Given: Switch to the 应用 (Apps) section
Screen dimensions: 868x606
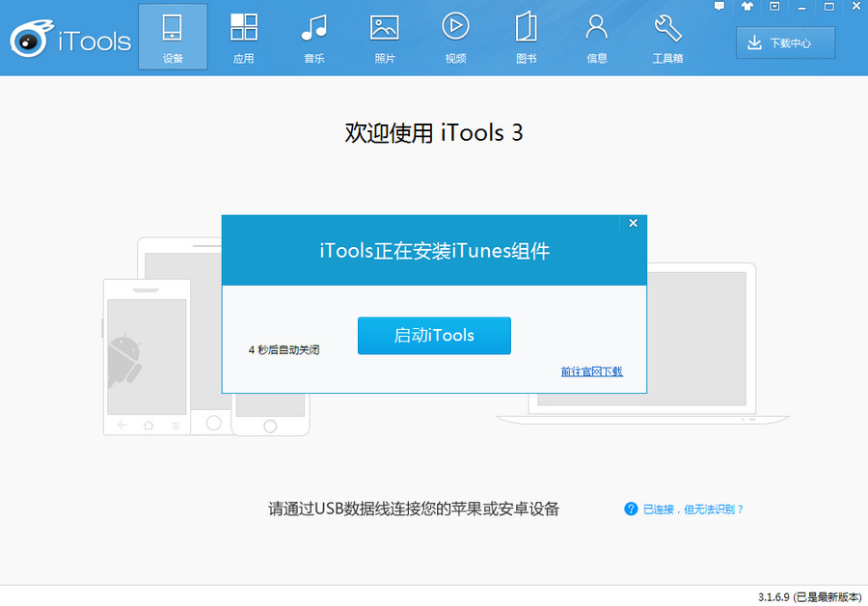Looking at the screenshot, I should click(x=243, y=38).
